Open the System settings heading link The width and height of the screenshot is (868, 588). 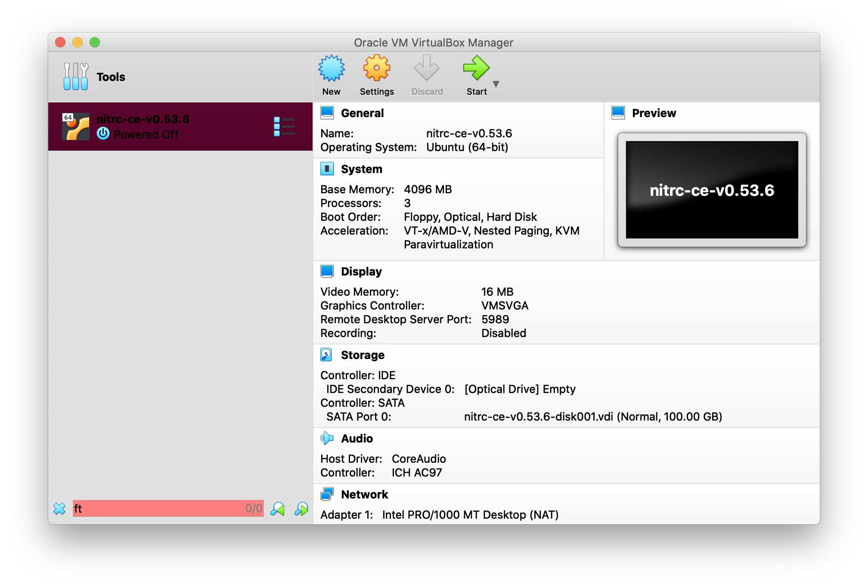(x=362, y=169)
